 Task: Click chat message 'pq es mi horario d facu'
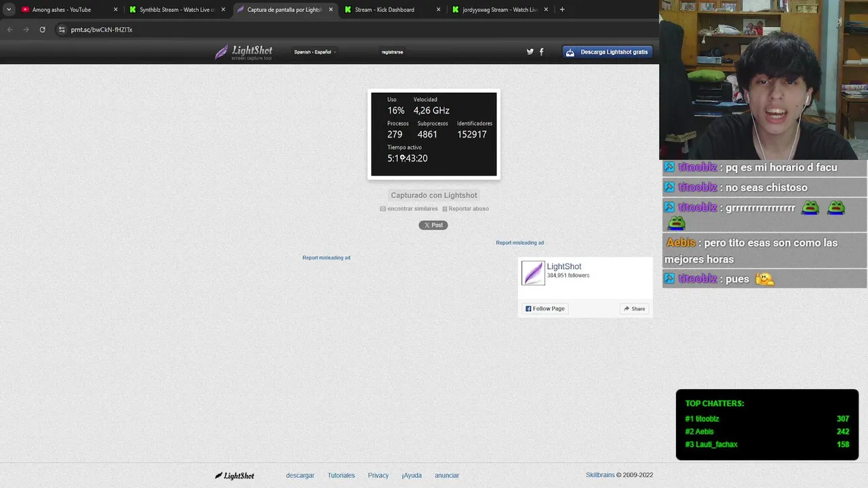(781, 167)
